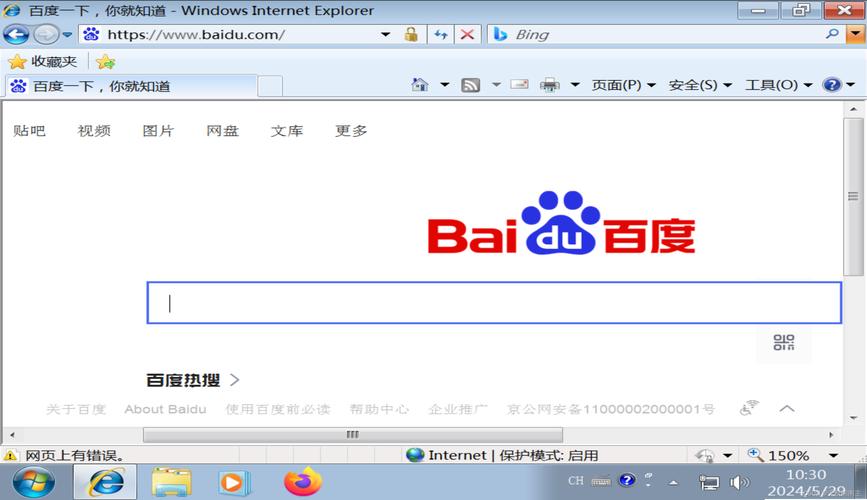This screenshot has width=867, height=500.
Task: Open the 安全(S) menu
Action: pos(699,85)
